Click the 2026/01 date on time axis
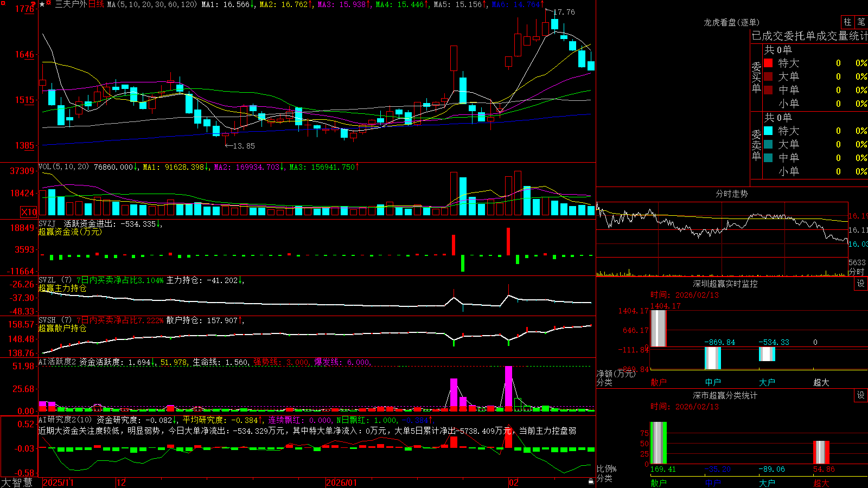Viewport: 868px width, 488px height. (x=342, y=483)
